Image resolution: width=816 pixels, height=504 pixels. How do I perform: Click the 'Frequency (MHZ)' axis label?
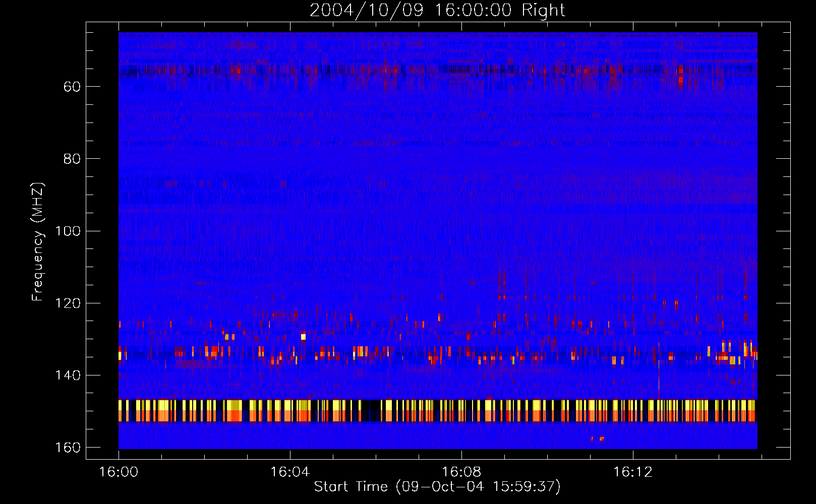click(x=38, y=242)
